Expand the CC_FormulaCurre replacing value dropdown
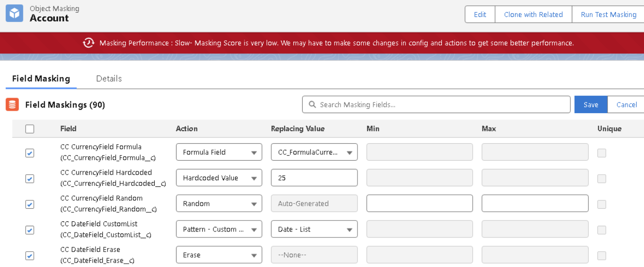 [314, 152]
